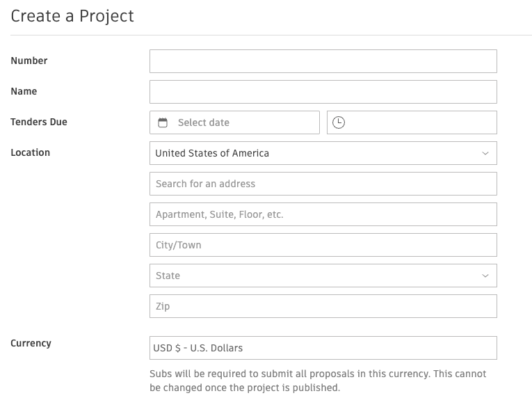Select the Apartment, Suite, Floor field
Screen dimensions: 532x398
coord(323,214)
